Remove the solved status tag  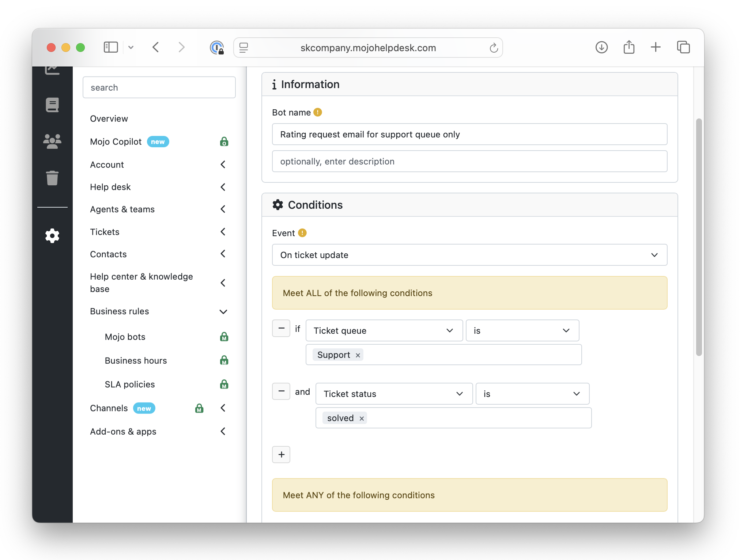pos(362,419)
